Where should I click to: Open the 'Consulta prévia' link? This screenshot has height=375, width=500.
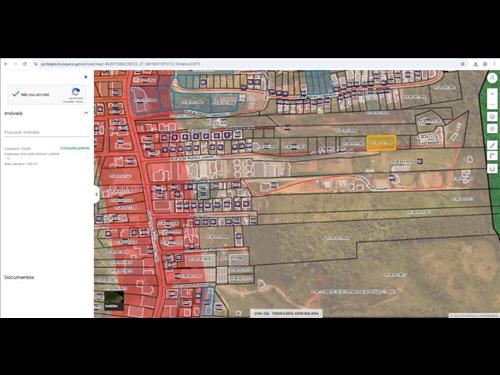(75, 148)
